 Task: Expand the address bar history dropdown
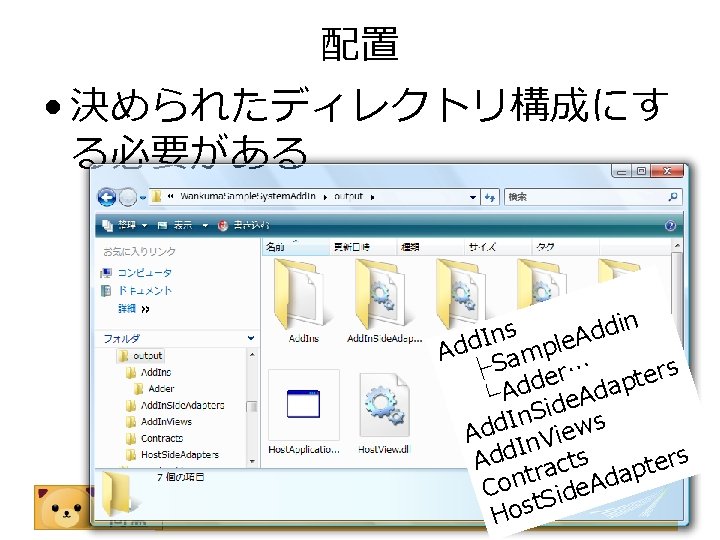pyautogui.click(x=473, y=197)
